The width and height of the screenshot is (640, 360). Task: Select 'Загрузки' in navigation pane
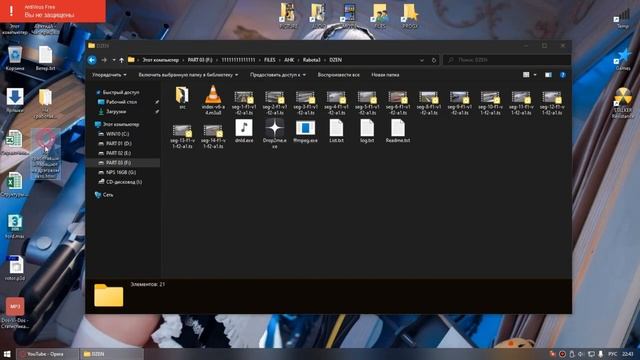[x=116, y=111]
